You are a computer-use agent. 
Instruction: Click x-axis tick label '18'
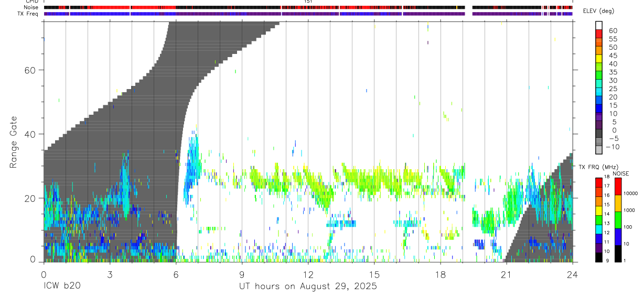click(441, 274)
